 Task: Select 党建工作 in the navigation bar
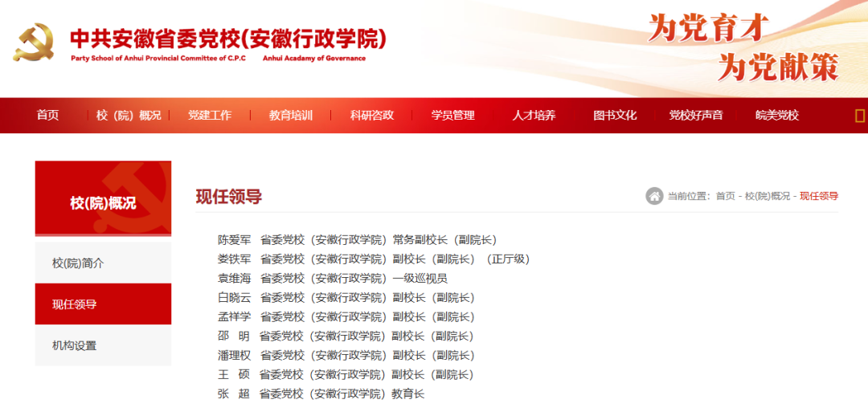pos(209,116)
